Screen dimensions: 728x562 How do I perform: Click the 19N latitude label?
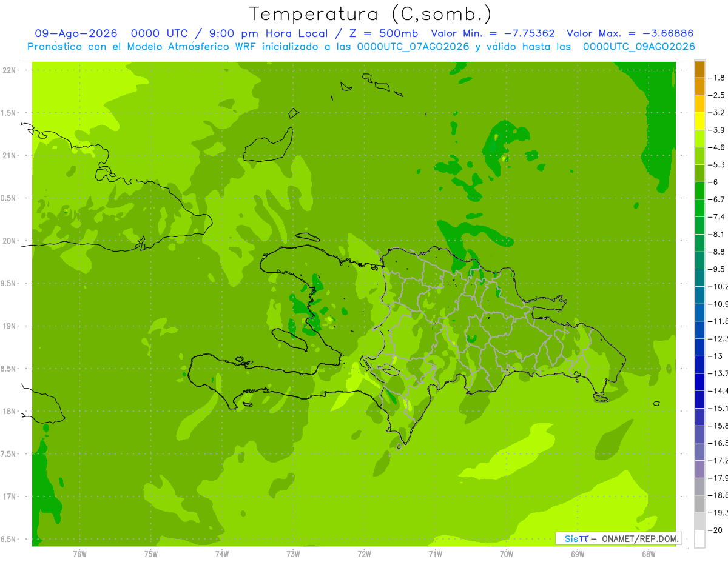pos(10,326)
